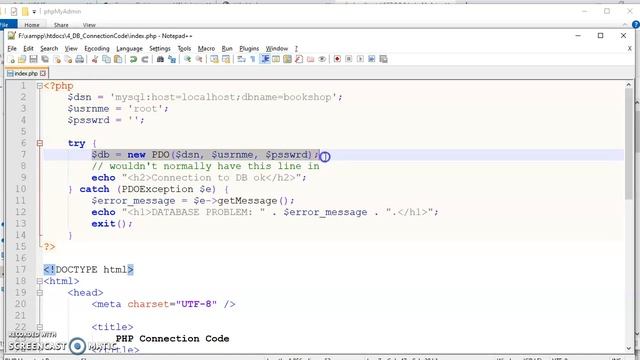Click the vertical scrollbar thumb
The width and height of the screenshot is (640, 360).
[x=629, y=144]
